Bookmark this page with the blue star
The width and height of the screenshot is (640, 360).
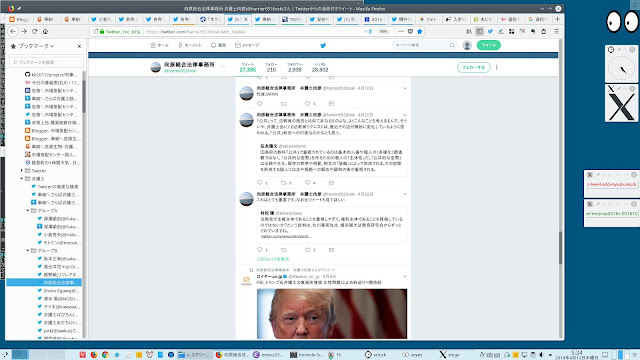(x=419, y=31)
